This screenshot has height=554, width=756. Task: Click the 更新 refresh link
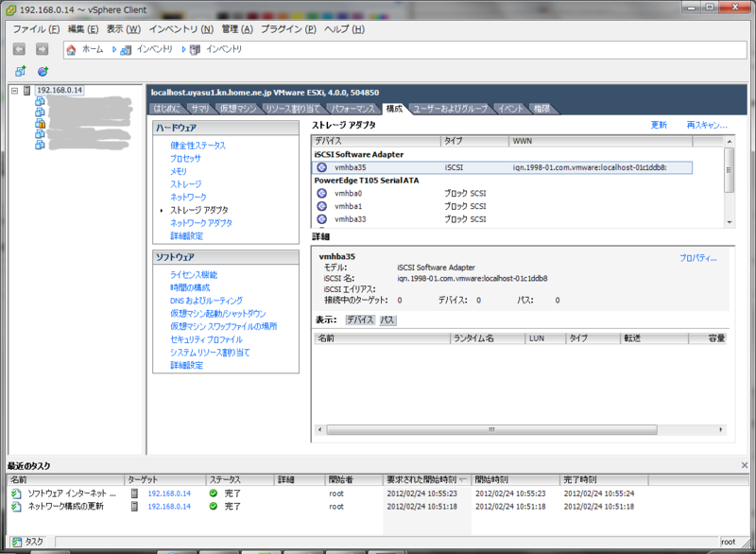click(x=659, y=126)
